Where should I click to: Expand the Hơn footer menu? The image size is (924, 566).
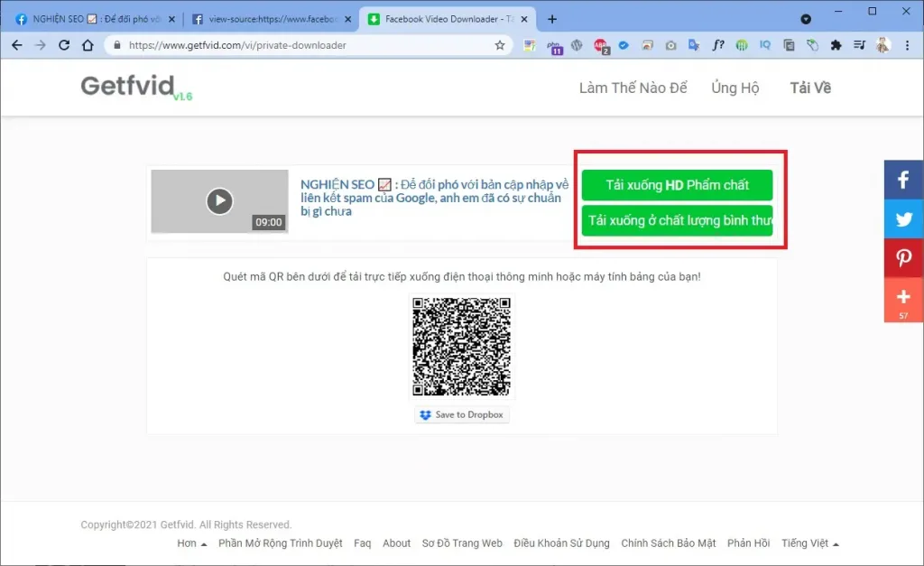click(x=191, y=543)
